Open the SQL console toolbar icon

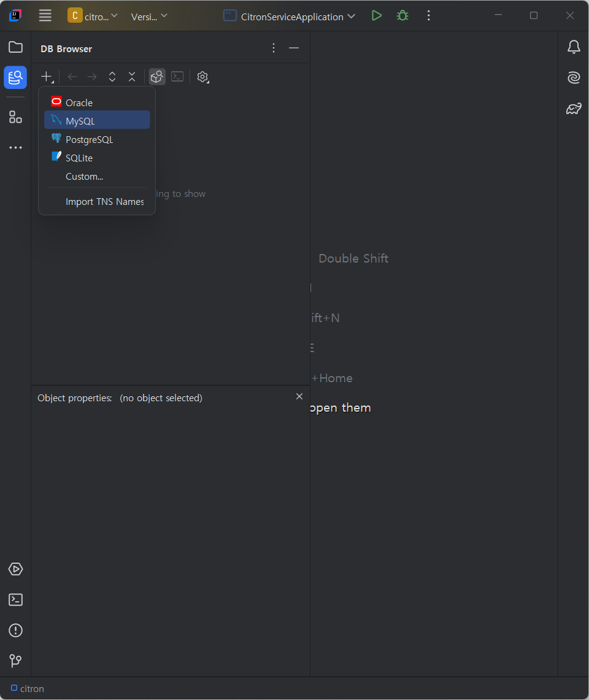(x=177, y=77)
